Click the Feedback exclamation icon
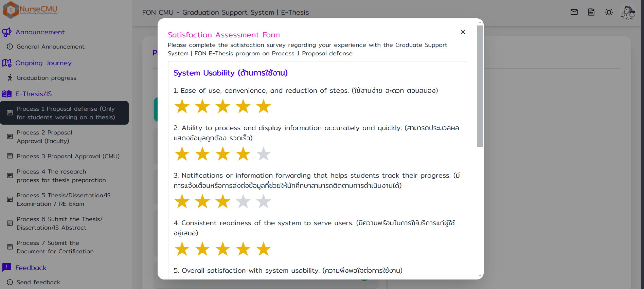 click(x=7, y=267)
